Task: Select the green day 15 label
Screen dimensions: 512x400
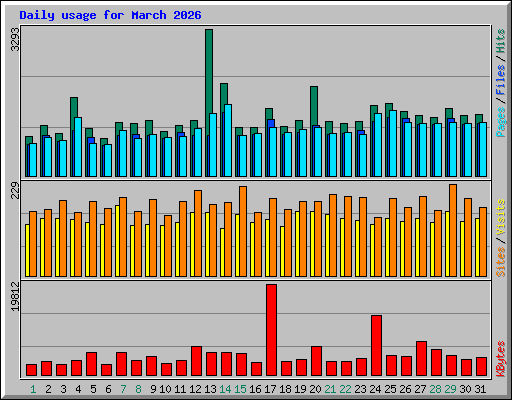Action: click(240, 389)
